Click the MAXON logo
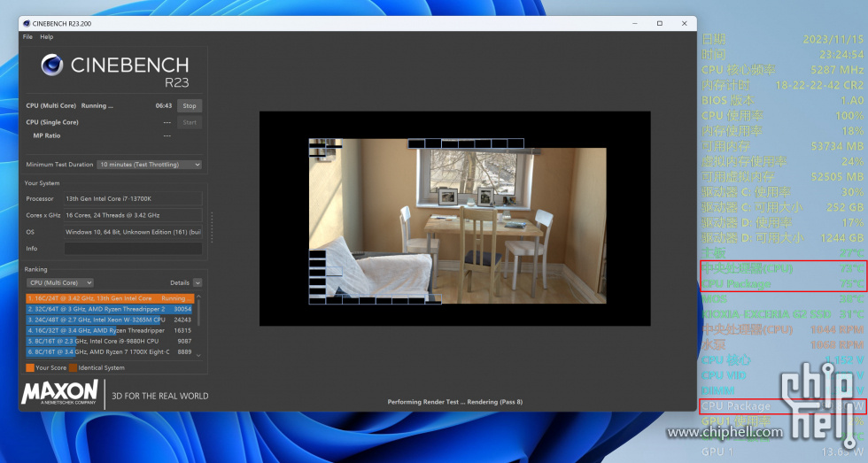The width and height of the screenshot is (868, 463). pos(60,392)
